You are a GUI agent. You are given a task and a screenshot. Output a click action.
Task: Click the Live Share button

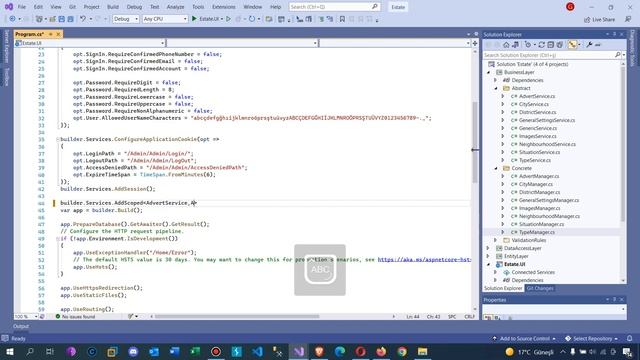point(599,19)
